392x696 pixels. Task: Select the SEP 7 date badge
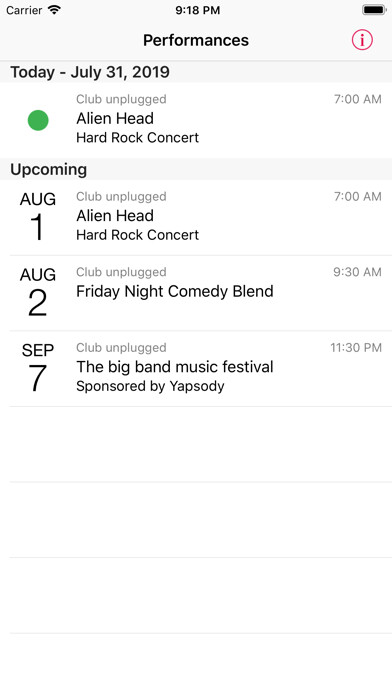[x=38, y=368]
